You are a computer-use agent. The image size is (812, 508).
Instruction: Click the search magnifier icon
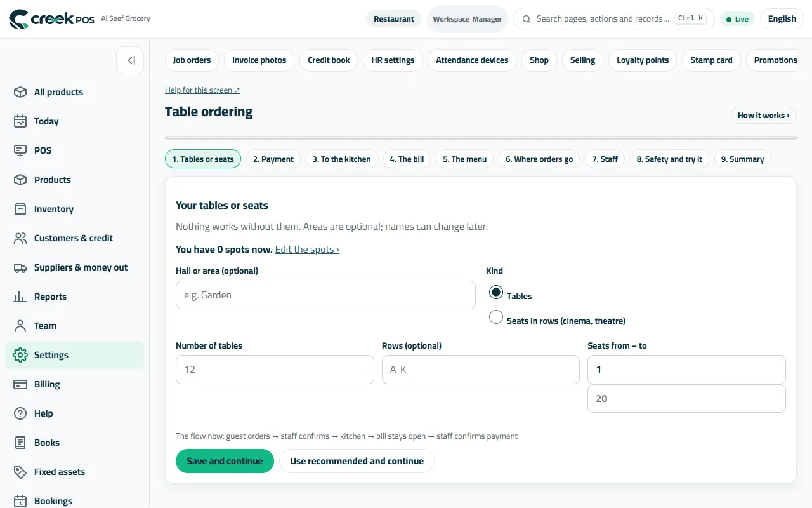[x=527, y=19]
